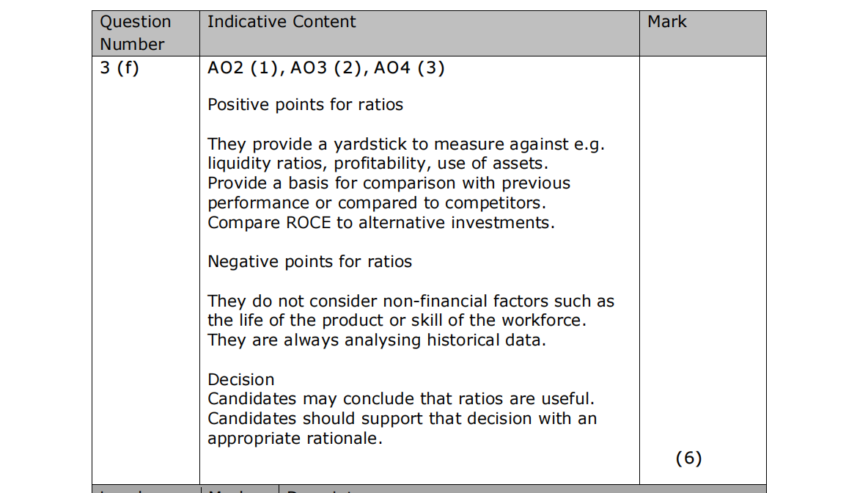The width and height of the screenshot is (868, 493).
Task: Click the "Mark" column header
Action: [x=666, y=22]
